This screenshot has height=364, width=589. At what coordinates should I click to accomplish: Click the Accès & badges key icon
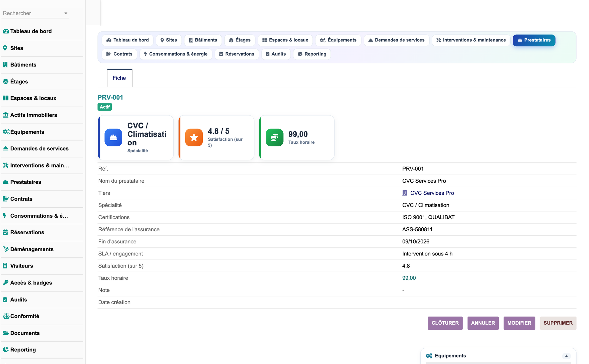[6, 283]
